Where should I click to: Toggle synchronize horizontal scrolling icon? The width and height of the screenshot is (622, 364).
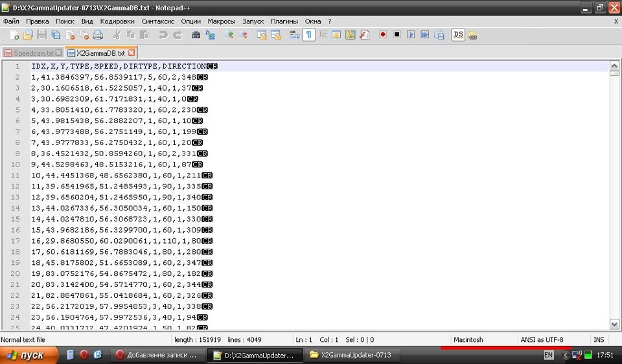coord(276,35)
